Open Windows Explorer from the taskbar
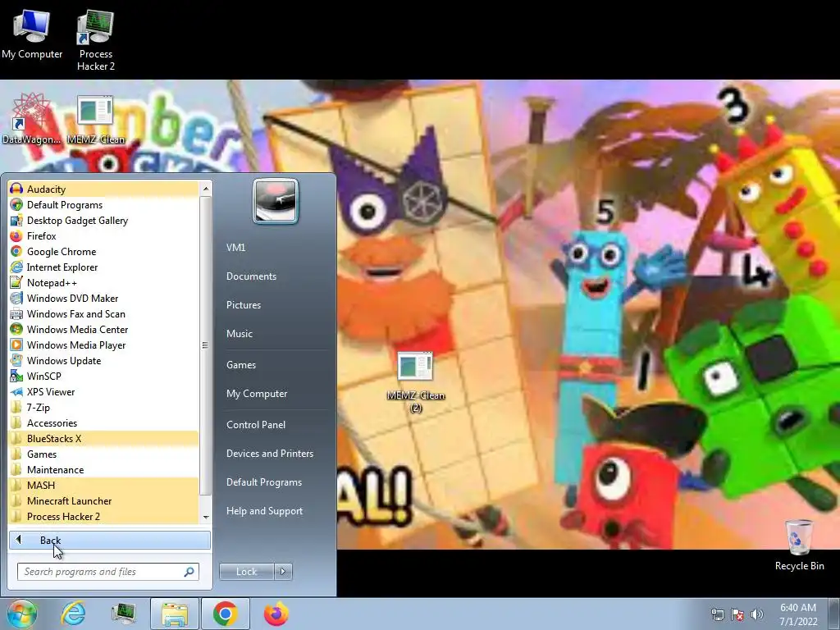The height and width of the screenshot is (630, 840). coord(175,614)
